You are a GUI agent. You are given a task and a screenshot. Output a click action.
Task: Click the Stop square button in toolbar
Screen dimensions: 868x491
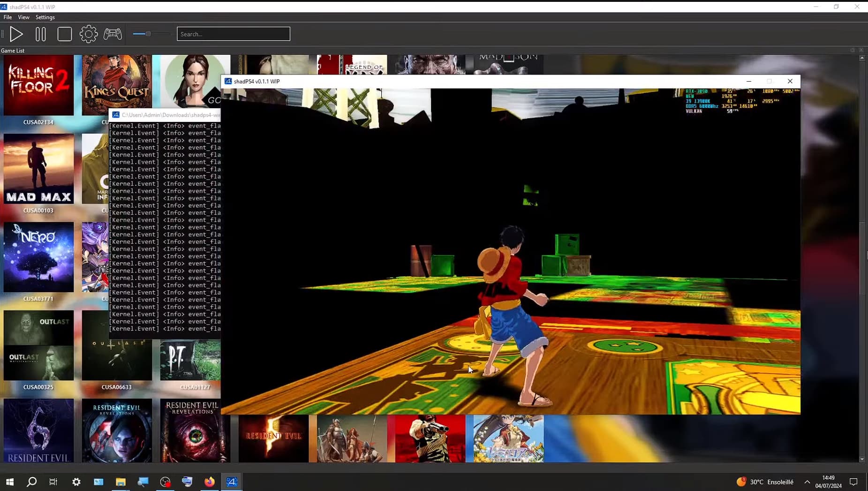[x=65, y=34]
